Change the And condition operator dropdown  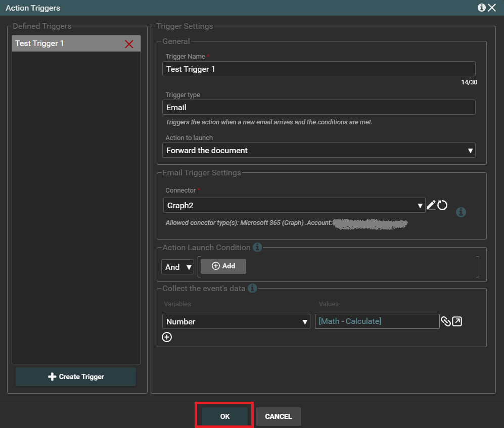(177, 267)
